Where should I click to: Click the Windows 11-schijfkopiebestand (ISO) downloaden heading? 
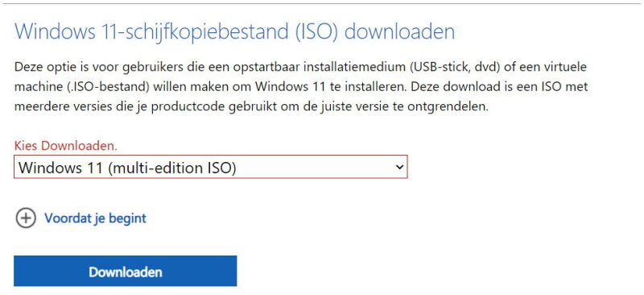[x=234, y=32]
